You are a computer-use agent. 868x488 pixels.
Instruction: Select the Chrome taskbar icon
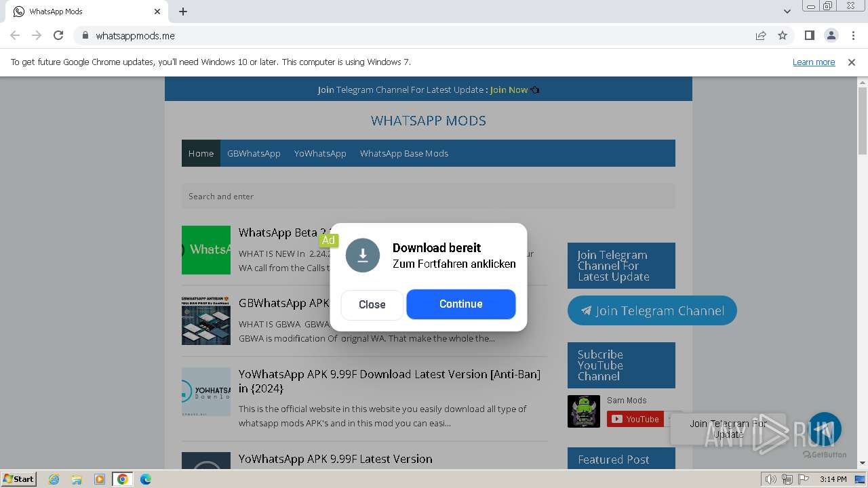[x=123, y=479]
